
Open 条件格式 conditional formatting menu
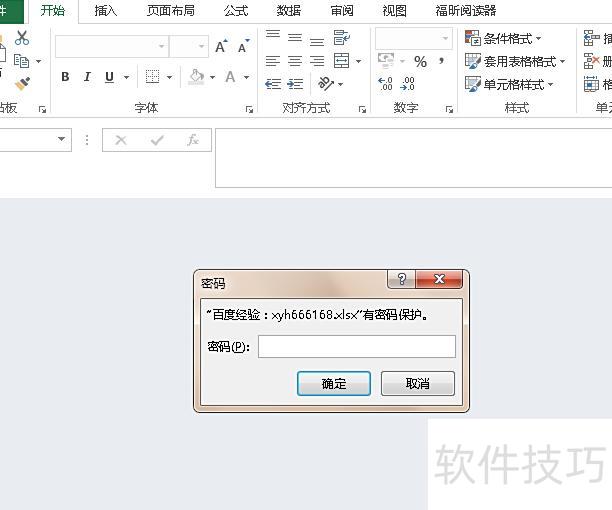click(x=503, y=38)
